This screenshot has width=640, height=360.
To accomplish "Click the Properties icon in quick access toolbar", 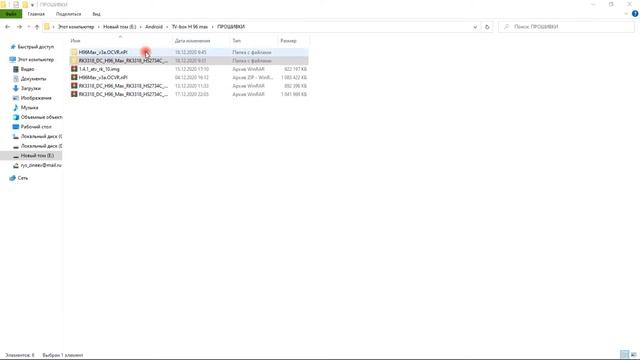I will [x=16, y=4].
